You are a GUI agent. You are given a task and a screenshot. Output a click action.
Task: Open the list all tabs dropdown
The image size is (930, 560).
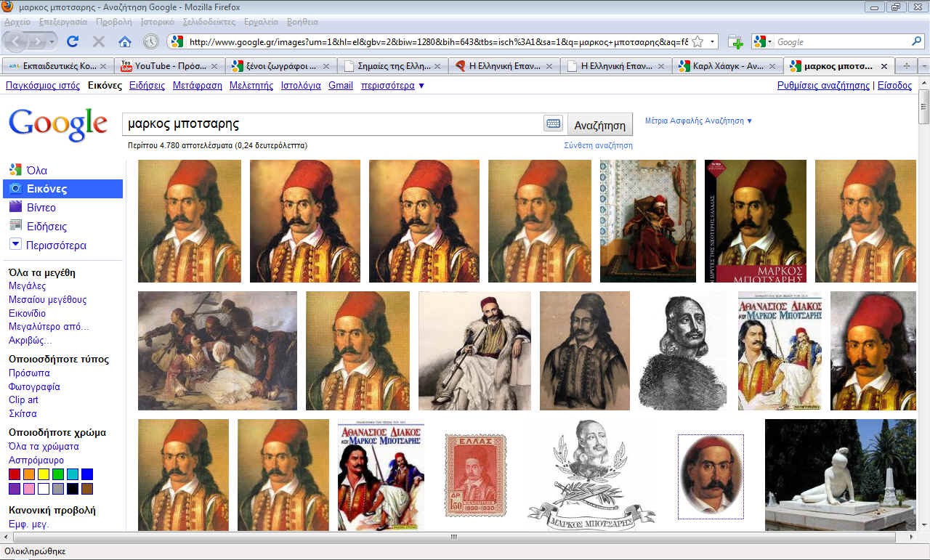[923, 66]
